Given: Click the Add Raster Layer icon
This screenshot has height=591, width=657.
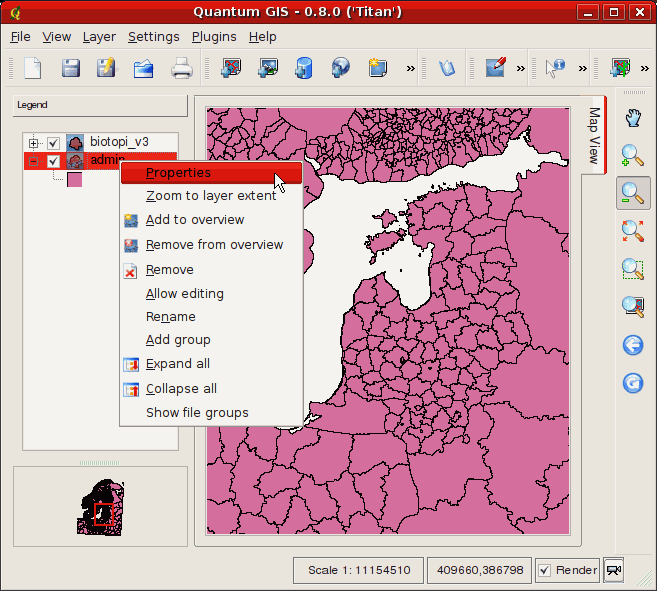Looking at the screenshot, I should [268, 68].
